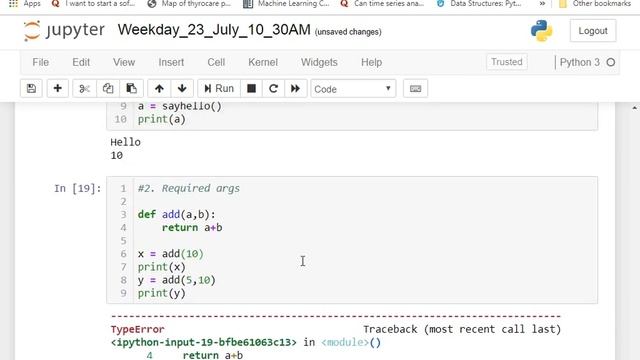Restart the kernel with the circular arrow
640x360 pixels.
tap(273, 89)
